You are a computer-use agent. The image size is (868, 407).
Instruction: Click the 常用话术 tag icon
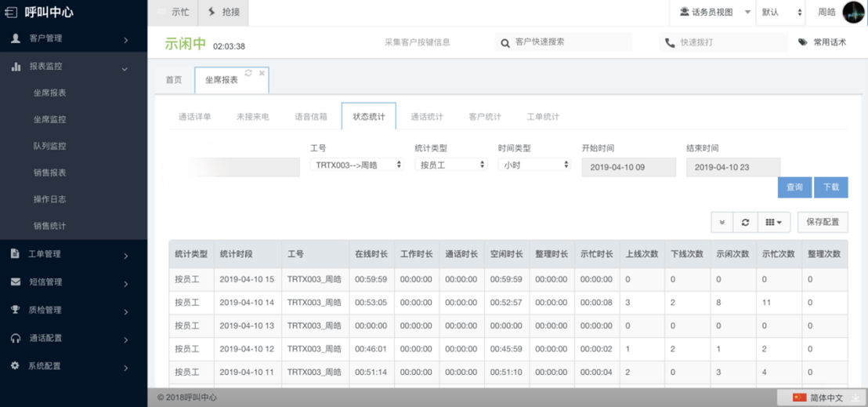tap(802, 42)
